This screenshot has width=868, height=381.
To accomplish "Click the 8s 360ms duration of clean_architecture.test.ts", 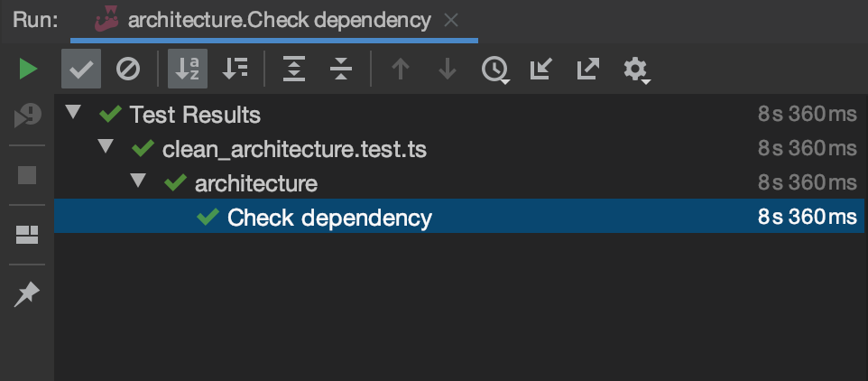I will (x=808, y=148).
